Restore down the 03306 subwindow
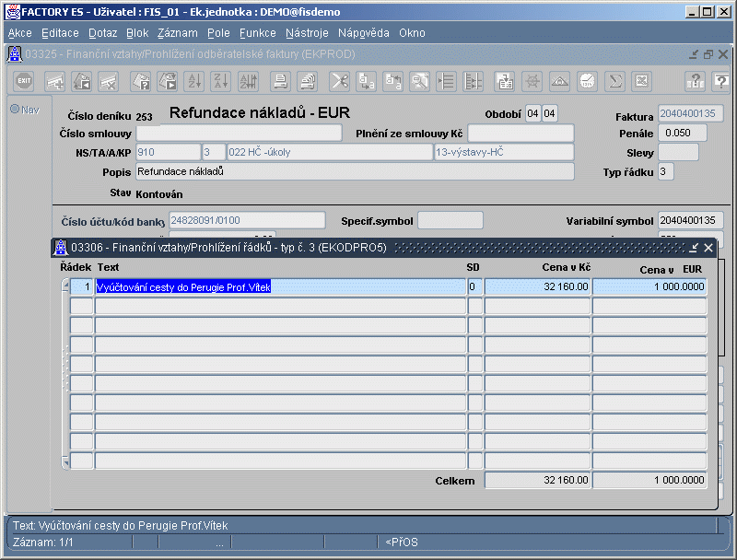 pos(694,248)
